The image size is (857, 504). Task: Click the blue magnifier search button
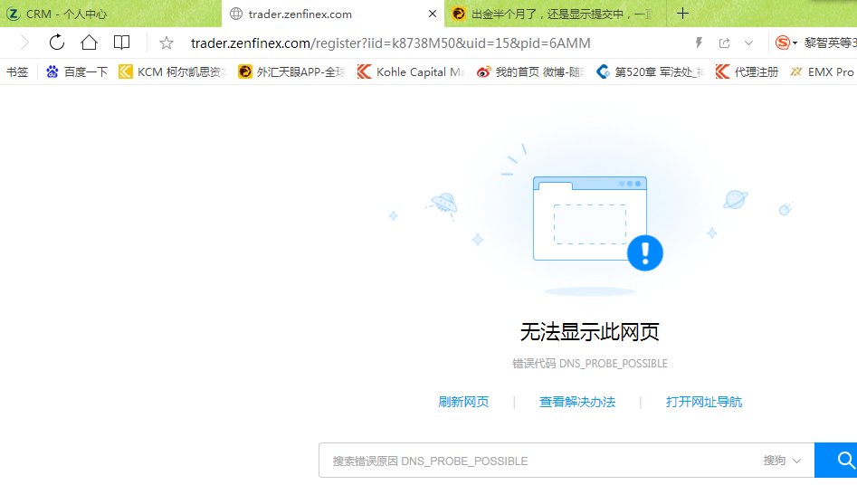836,461
